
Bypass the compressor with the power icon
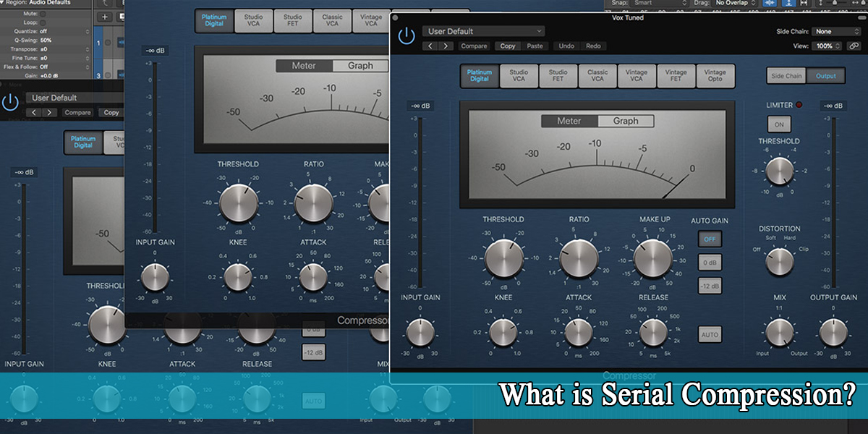(405, 32)
